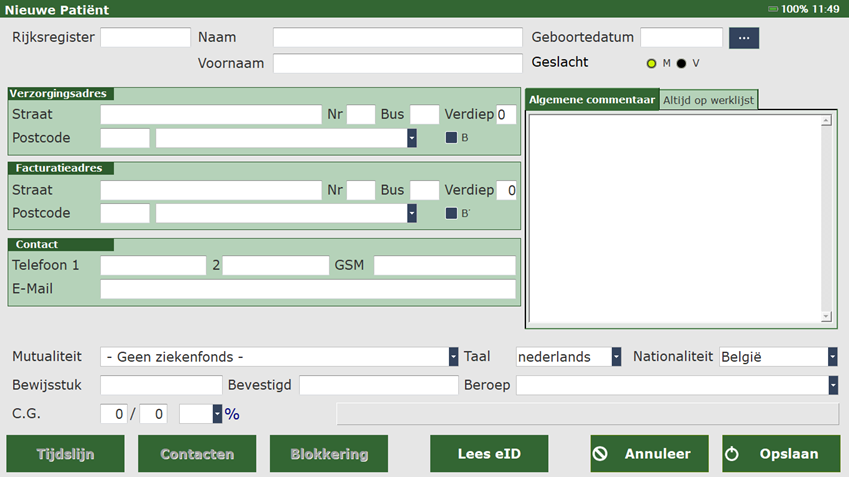Select the V gender radio button
This screenshot has height=477, width=849.
pyautogui.click(x=682, y=64)
